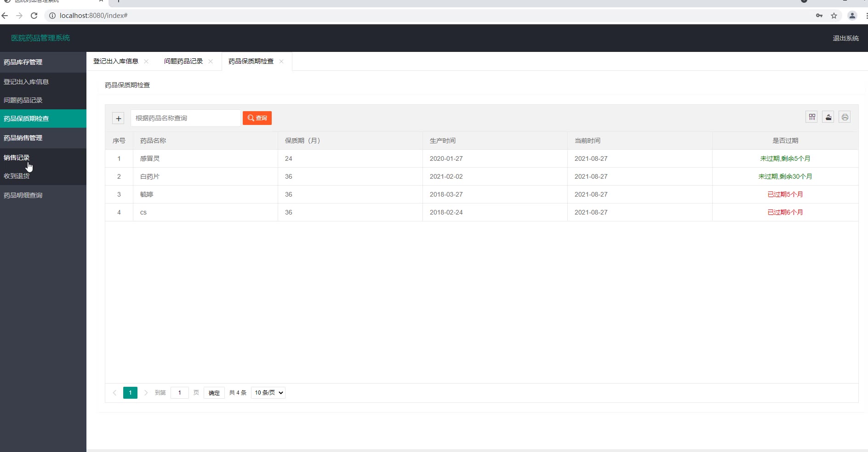Screen dimensions: 868x452
Task: Open the column filter grid icon
Action: 812,117
